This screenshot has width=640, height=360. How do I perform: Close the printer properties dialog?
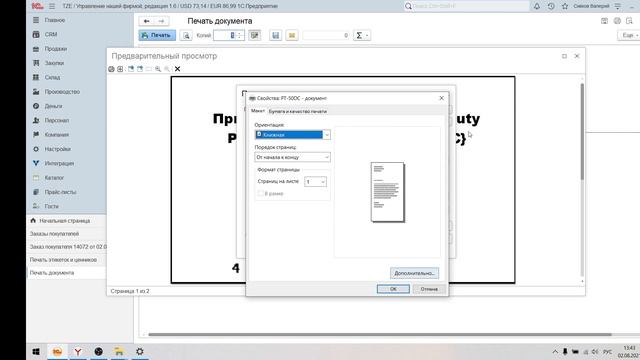pyautogui.click(x=441, y=98)
